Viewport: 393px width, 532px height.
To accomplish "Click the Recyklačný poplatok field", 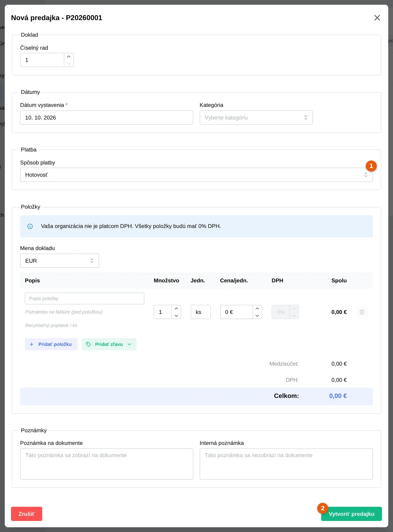I will pyautogui.click(x=84, y=325).
